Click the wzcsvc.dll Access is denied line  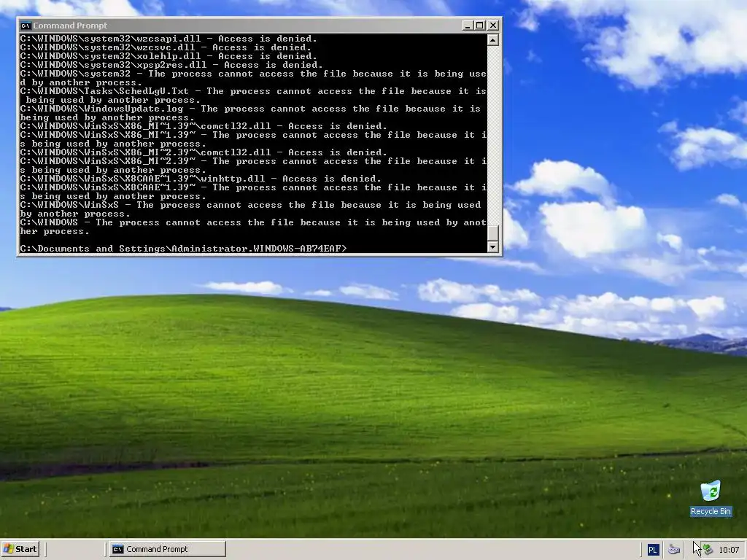(x=166, y=47)
